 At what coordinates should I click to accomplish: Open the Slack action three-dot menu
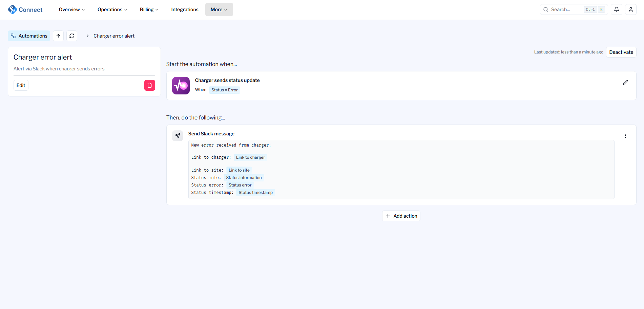[x=625, y=136]
